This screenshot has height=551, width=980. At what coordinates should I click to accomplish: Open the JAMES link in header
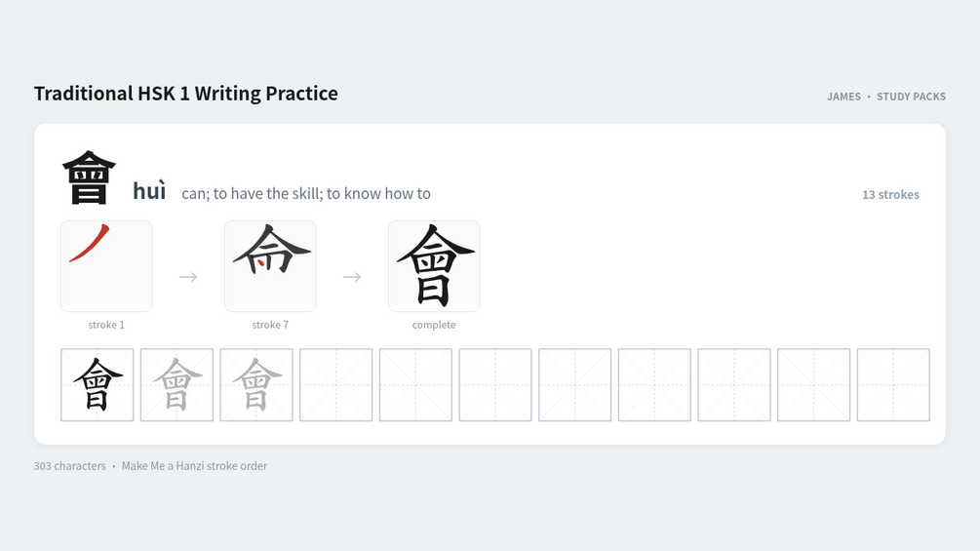pyautogui.click(x=843, y=97)
